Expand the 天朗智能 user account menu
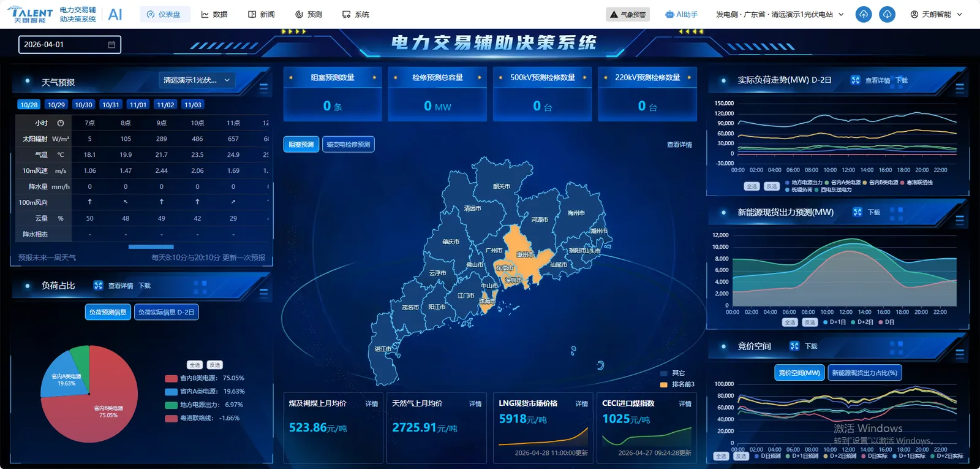980x469 pixels. [x=937, y=14]
